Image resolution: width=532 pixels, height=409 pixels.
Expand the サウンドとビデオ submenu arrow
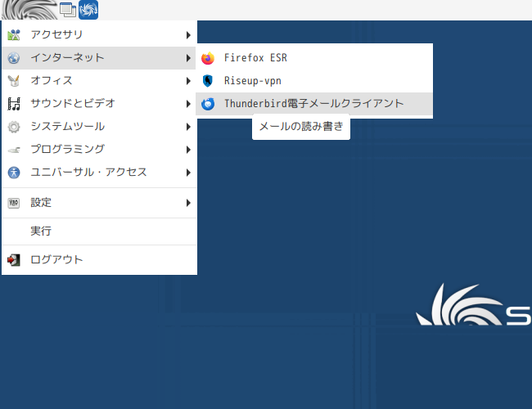(x=188, y=104)
